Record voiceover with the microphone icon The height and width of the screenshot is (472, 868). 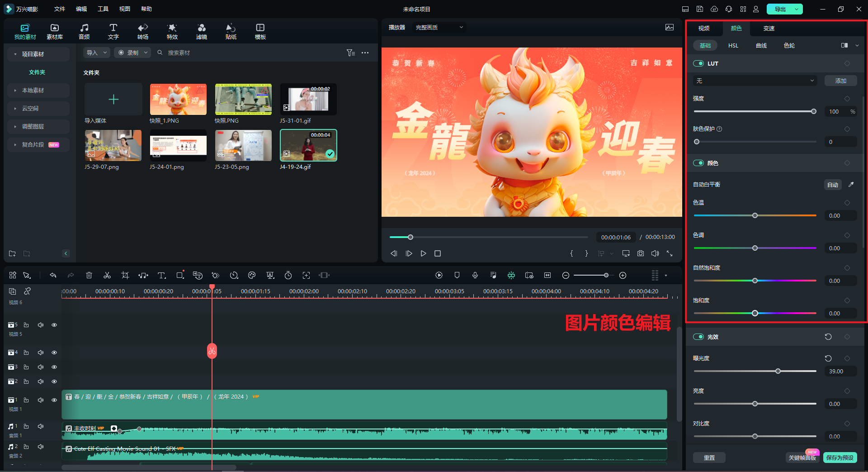[x=475, y=275]
